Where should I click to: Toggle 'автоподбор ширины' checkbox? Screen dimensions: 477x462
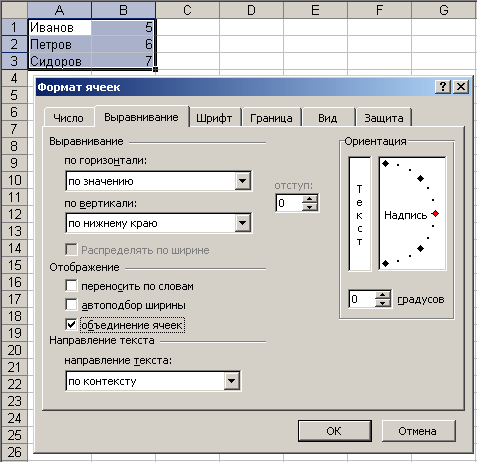[71, 305]
